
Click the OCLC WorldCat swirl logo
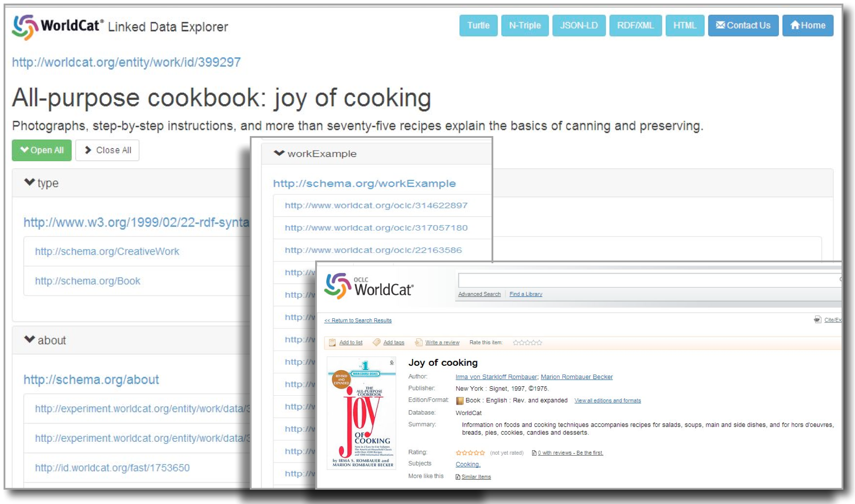[338, 286]
